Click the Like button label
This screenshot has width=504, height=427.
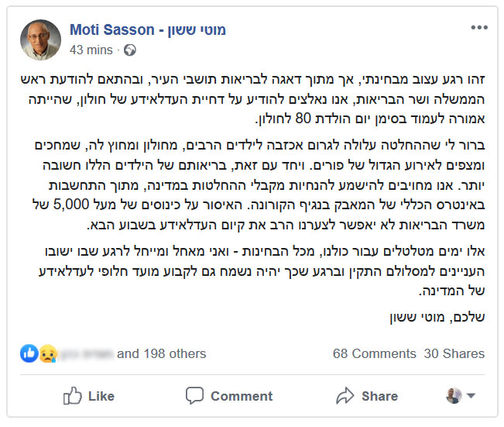pos(101,396)
